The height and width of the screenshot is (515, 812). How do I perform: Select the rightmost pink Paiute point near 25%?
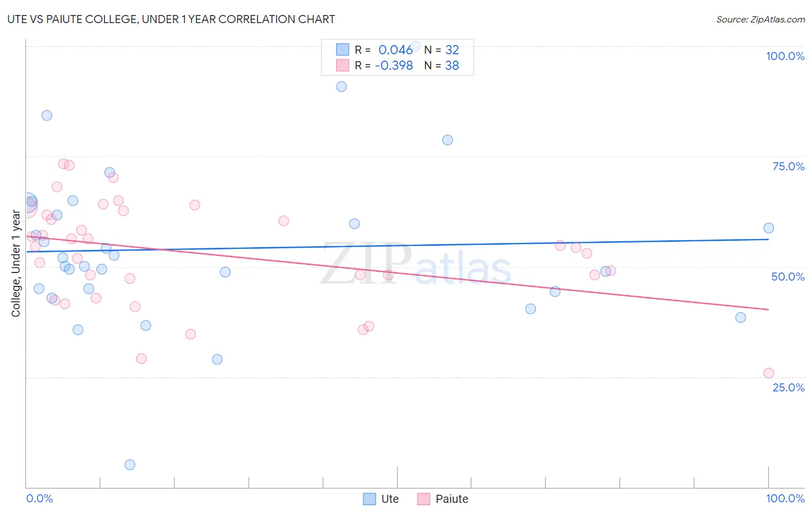769,373
